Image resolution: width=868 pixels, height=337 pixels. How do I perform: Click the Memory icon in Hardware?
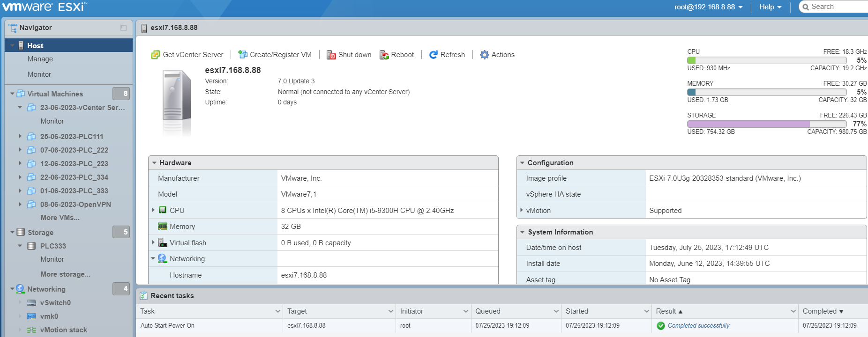coord(163,227)
